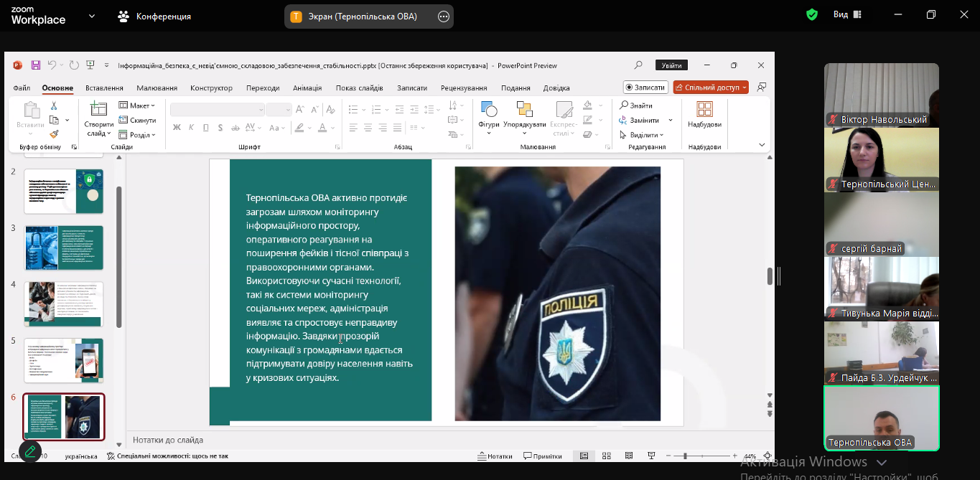Switch to Slide Sorter view in status bar
This screenshot has width=980, height=480.
pos(607,456)
